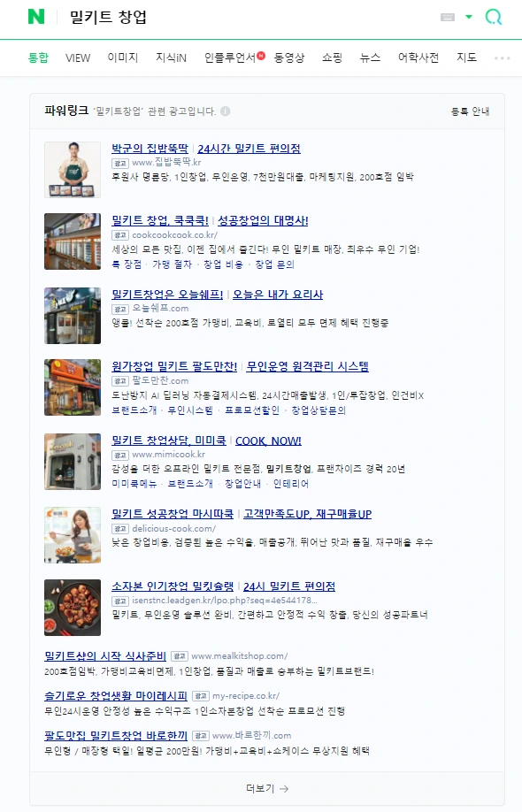Image resolution: width=522 pixels, height=812 pixels.
Task: Open the 슬기로운 창업생활 마이레시피 link
Action: 116,695
